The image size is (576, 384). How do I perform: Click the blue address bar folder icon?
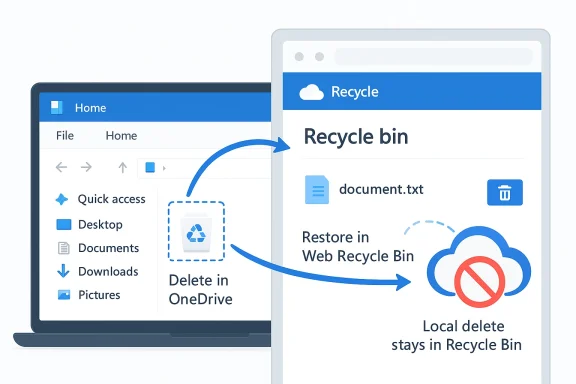[x=150, y=168]
